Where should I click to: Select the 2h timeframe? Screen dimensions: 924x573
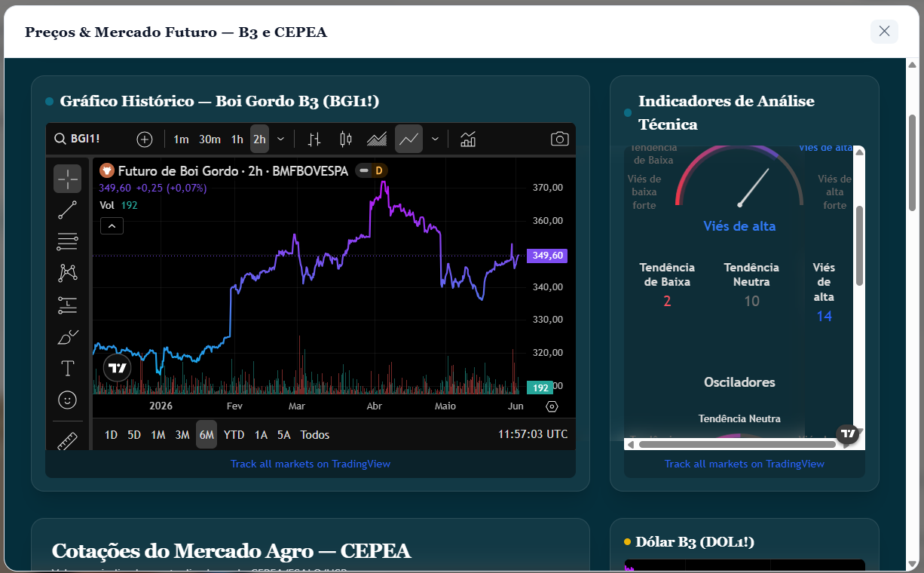pyautogui.click(x=259, y=139)
